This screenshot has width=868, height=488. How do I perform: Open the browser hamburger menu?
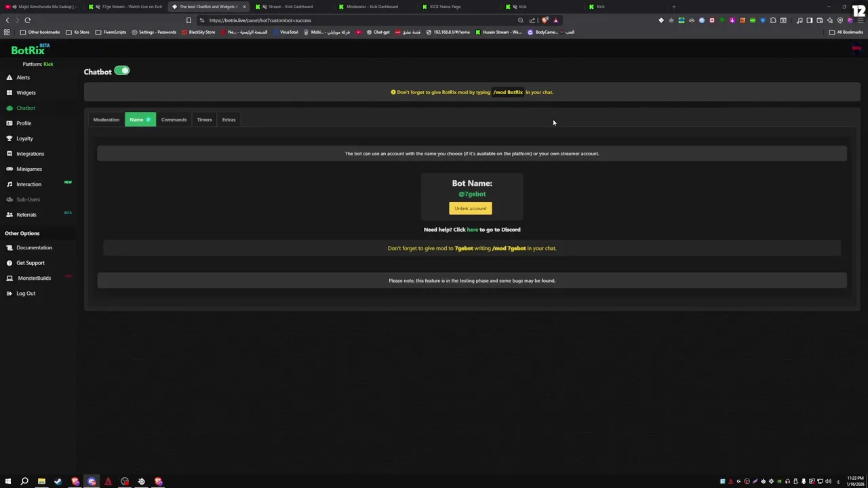coord(859,20)
